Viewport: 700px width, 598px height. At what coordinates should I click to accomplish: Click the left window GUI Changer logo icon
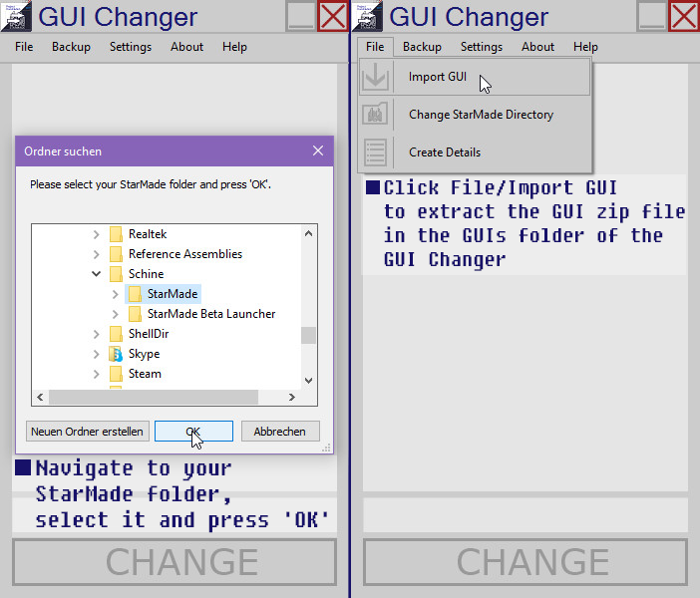click(17, 16)
